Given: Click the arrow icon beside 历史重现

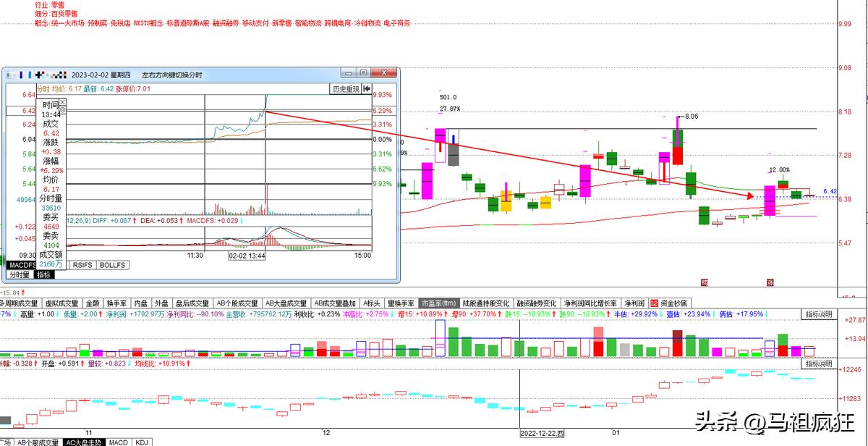Looking at the screenshot, I should (367, 89).
